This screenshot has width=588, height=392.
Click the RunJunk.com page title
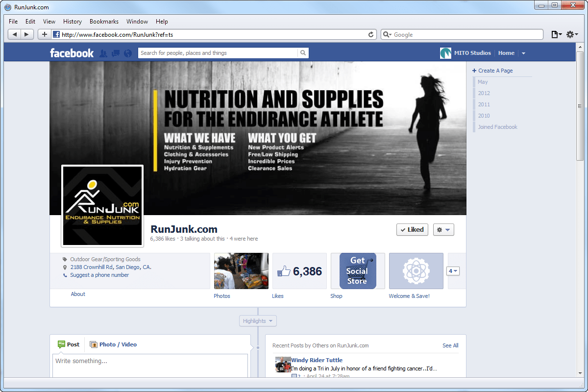tap(184, 229)
